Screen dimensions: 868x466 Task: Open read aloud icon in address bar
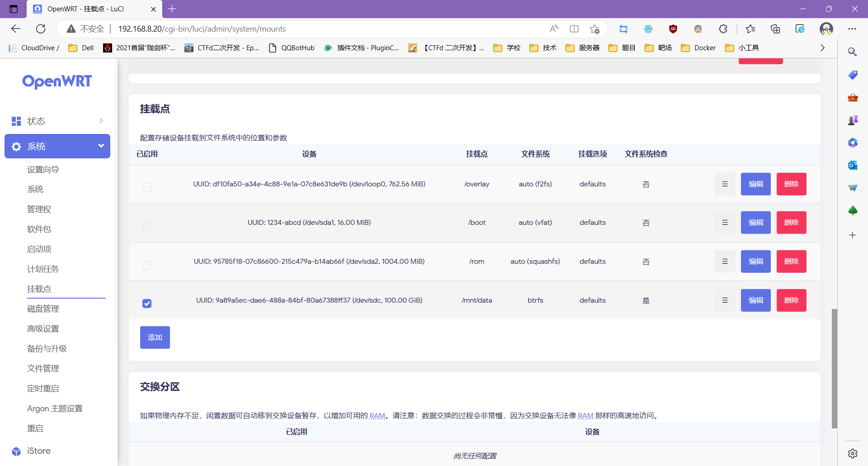pos(554,29)
